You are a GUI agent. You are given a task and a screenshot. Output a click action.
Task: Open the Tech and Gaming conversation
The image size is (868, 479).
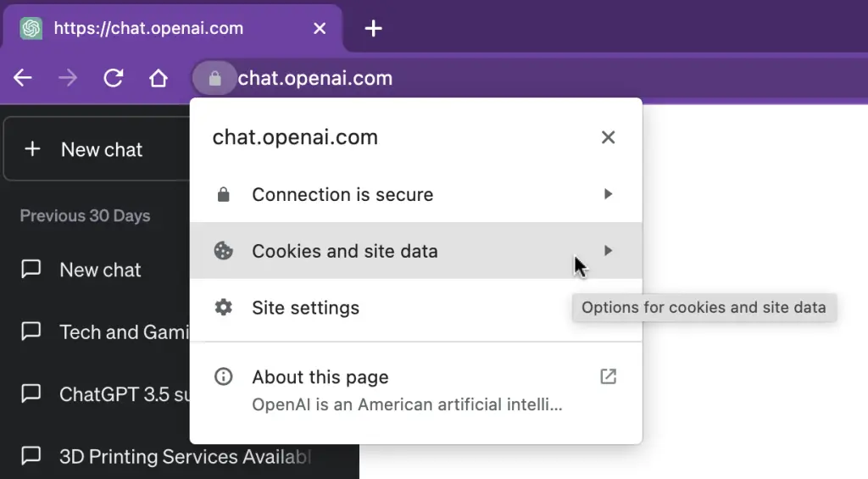pyautogui.click(x=105, y=331)
